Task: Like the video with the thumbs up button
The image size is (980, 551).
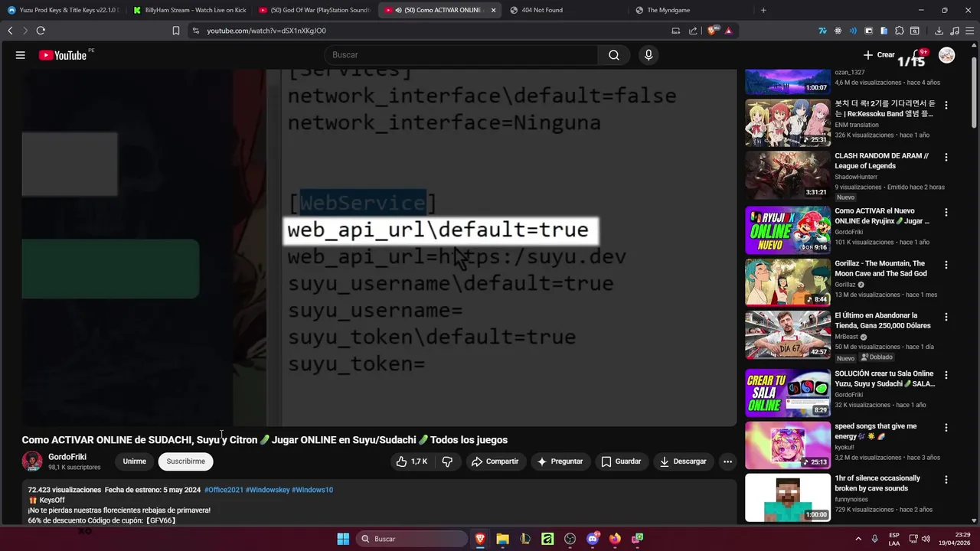Action: (412, 461)
